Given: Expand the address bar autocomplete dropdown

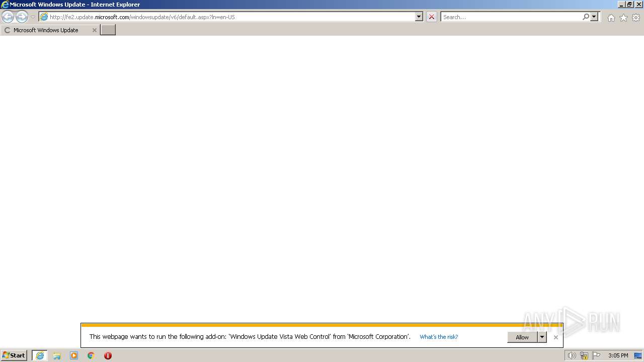Looking at the screenshot, I should coord(419,17).
